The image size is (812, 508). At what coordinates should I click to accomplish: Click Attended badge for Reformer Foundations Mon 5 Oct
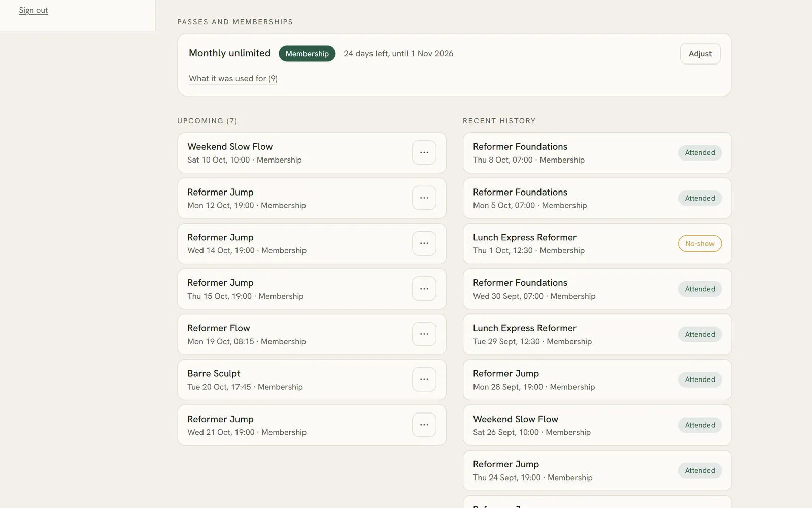pos(699,198)
